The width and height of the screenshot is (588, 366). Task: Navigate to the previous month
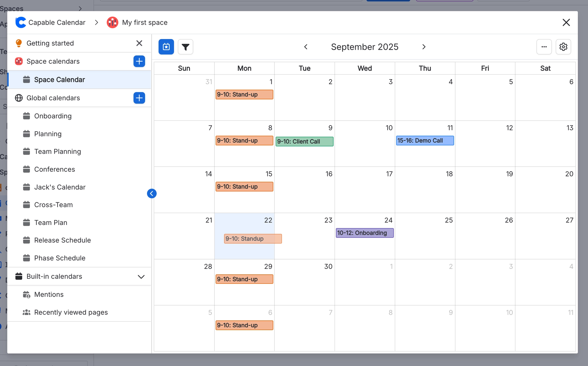click(305, 47)
